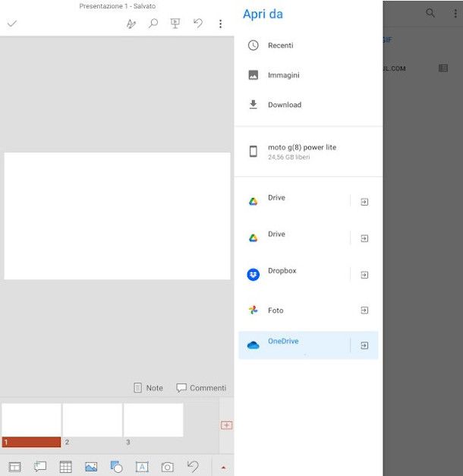Click the Immagini picture icon
This screenshot has width=463, height=476.
254,75
